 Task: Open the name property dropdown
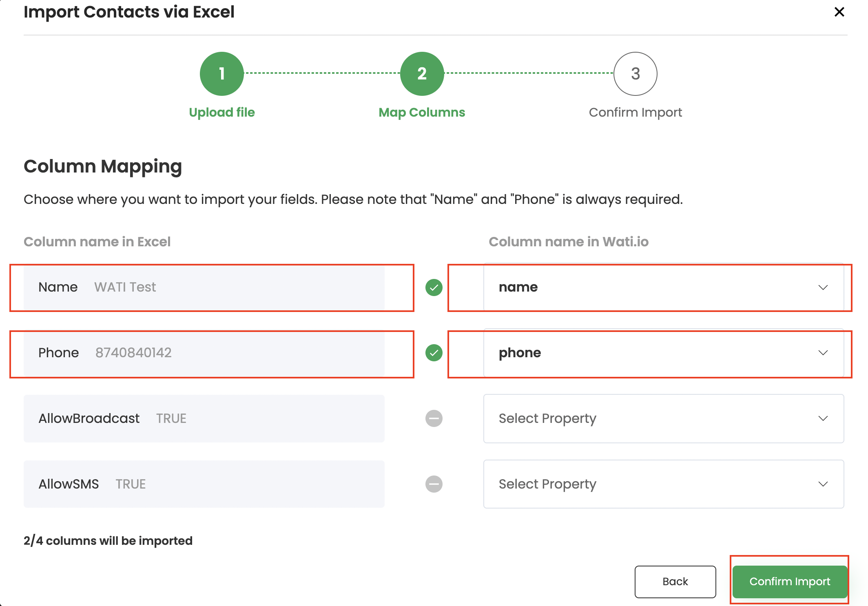click(x=664, y=288)
